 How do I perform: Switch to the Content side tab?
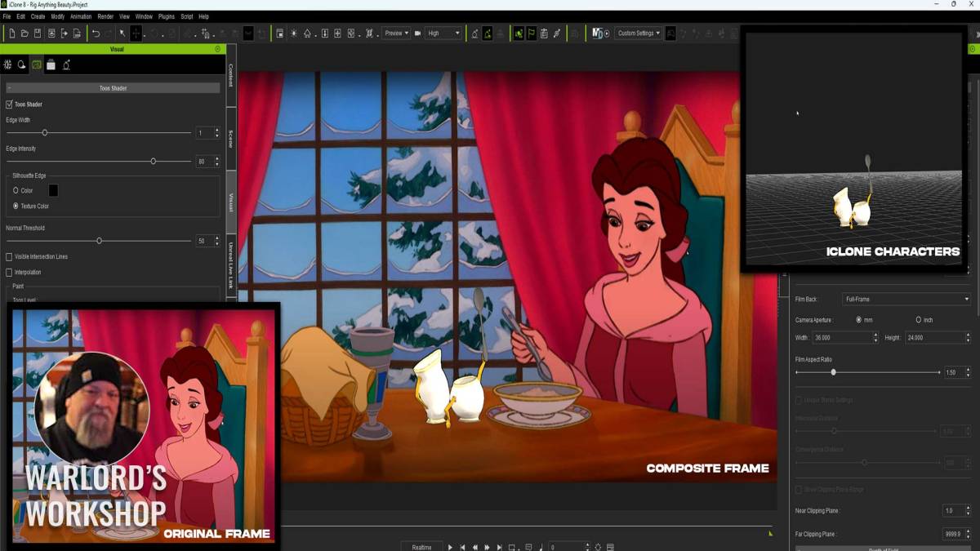[x=231, y=75]
